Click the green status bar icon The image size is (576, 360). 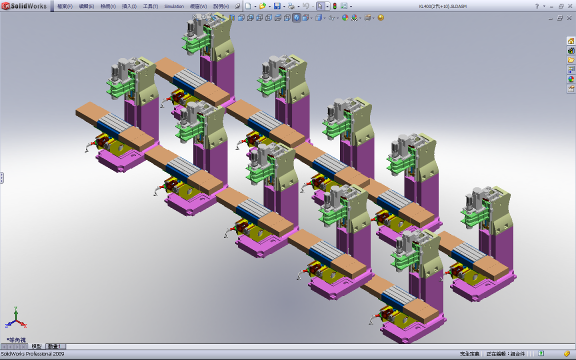(541, 354)
